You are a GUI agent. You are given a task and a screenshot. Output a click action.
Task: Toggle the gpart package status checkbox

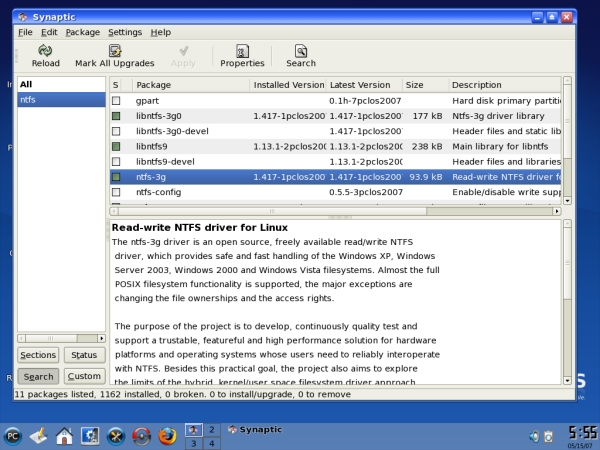[x=116, y=101]
